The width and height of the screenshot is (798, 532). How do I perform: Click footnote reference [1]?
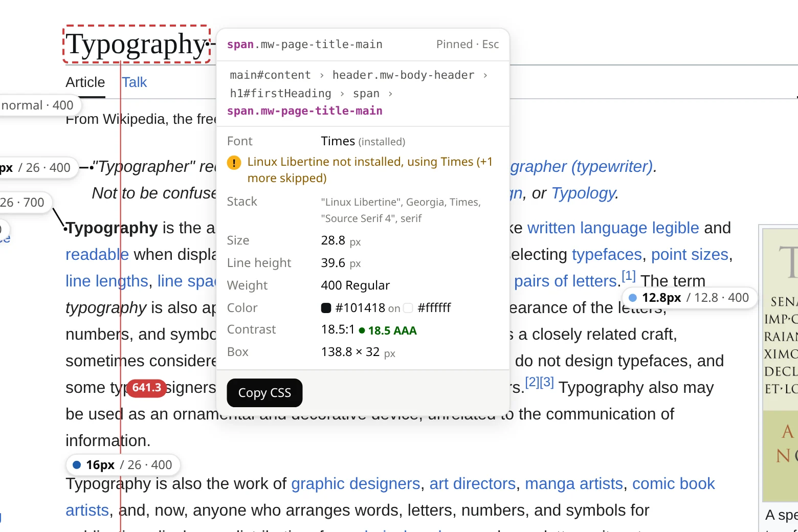tap(629, 276)
